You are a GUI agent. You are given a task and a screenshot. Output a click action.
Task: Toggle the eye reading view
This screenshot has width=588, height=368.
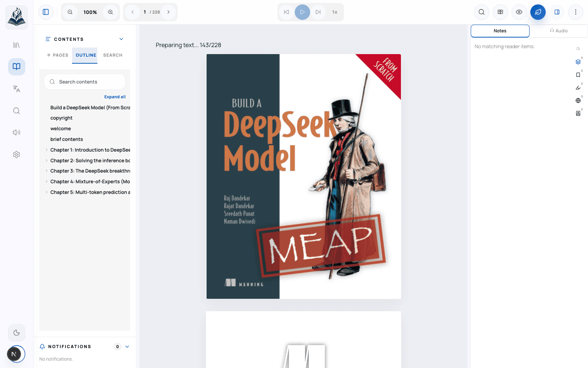coord(519,12)
